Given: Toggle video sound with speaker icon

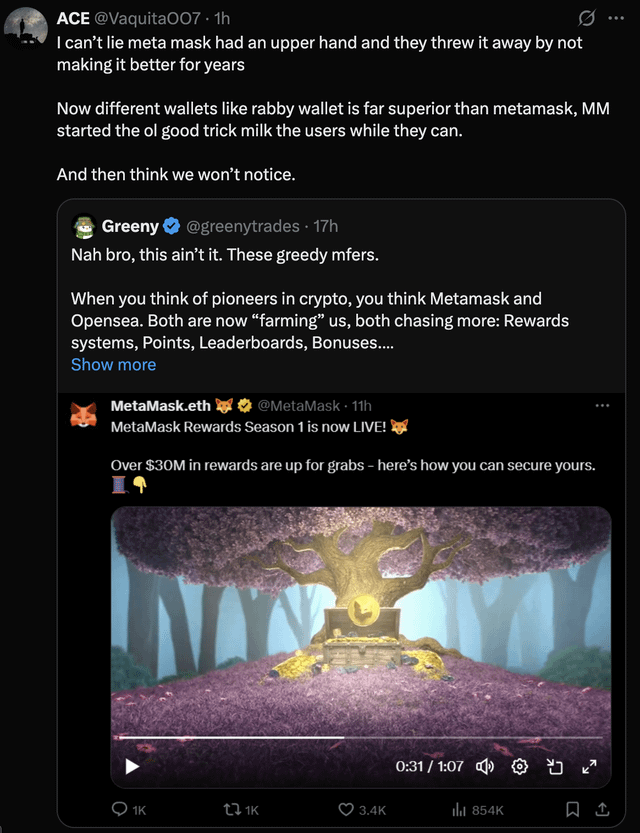Looking at the screenshot, I should click(485, 767).
